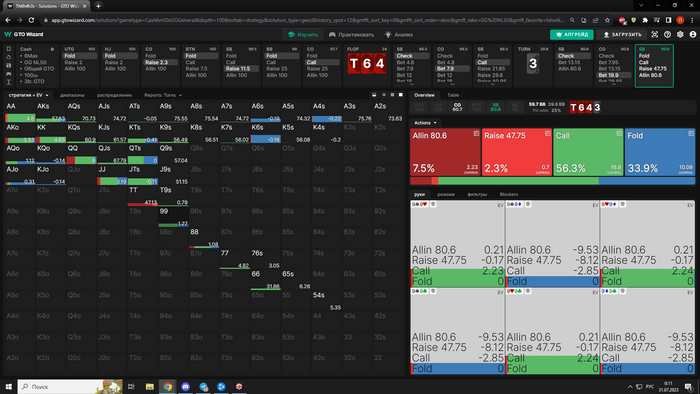Bookmark this page with the star icon
The image size is (700, 394).
pos(607,20)
